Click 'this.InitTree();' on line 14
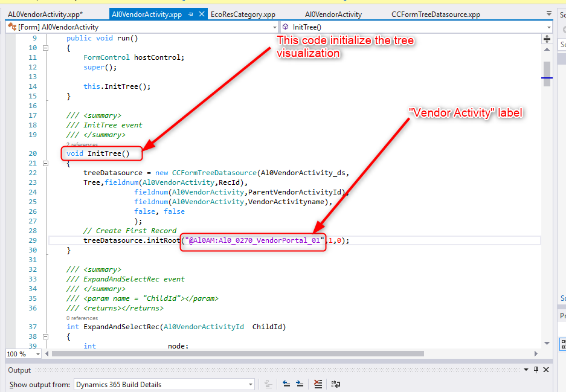The width and height of the screenshot is (566, 392). coord(117,86)
